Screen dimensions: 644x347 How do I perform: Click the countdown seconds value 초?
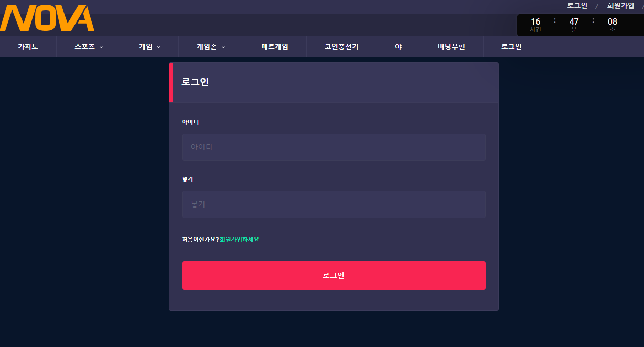tap(613, 22)
